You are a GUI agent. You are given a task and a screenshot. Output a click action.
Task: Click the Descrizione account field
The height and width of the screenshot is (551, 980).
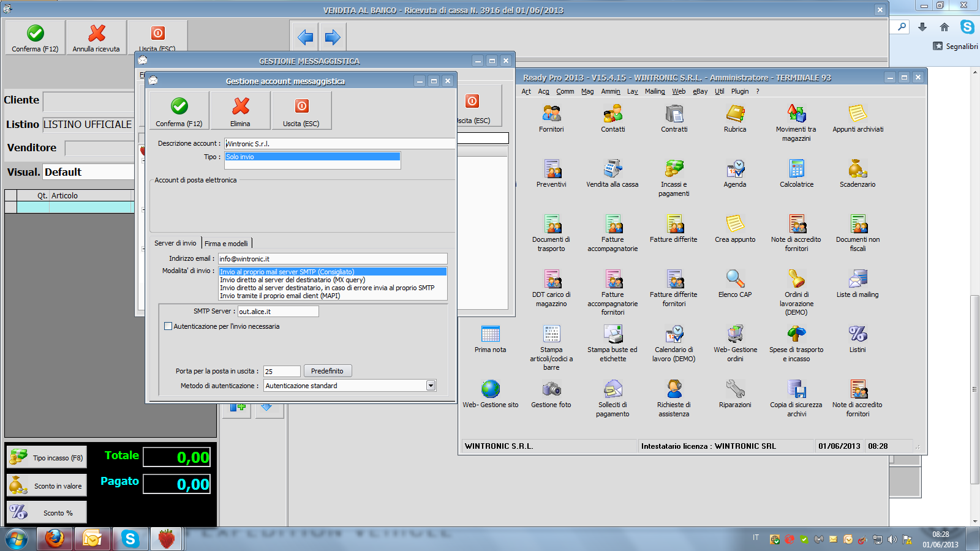(340, 143)
